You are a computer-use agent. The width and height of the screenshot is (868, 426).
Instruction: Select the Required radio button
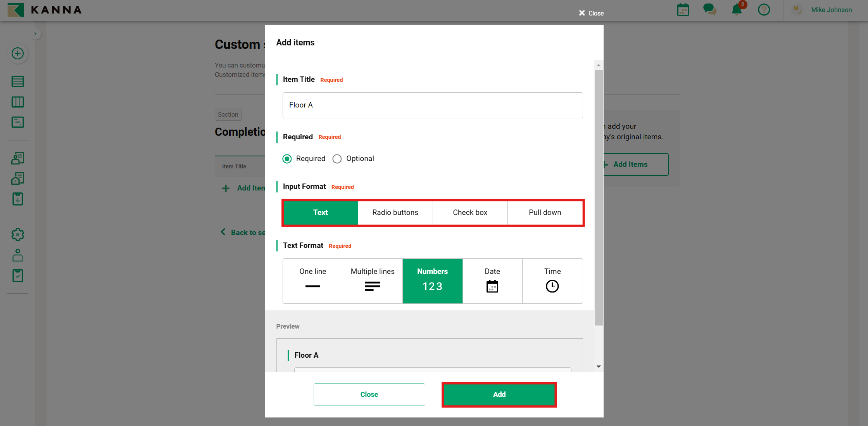[x=287, y=159]
